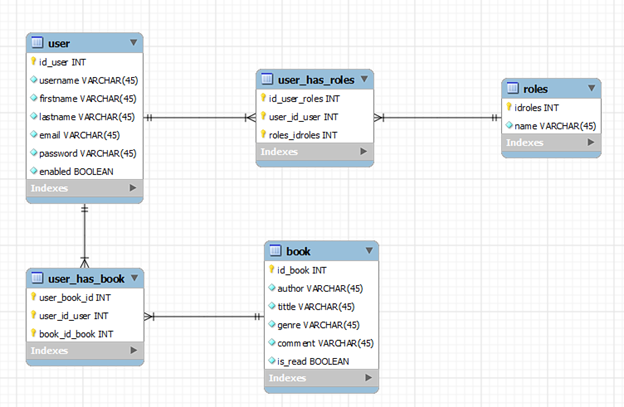Click the roles table header icon
624x407 pixels.
click(x=512, y=89)
